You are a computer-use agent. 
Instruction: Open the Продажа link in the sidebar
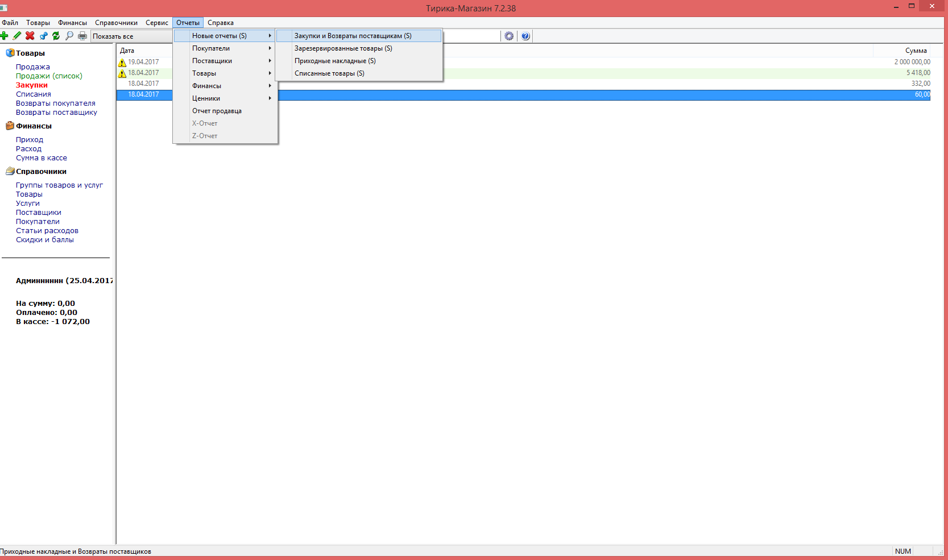pos(33,67)
